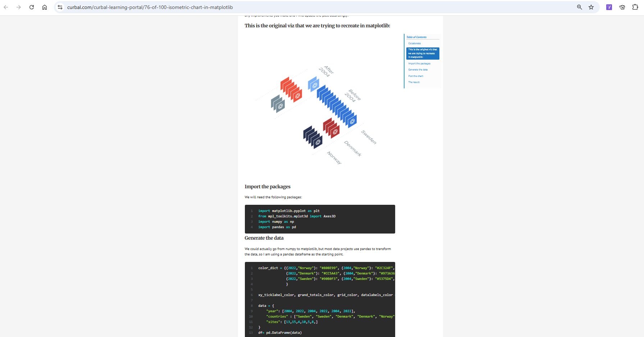The width and height of the screenshot is (644, 337).
Task: Click the browser back arrow
Action: tap(6, 7)
